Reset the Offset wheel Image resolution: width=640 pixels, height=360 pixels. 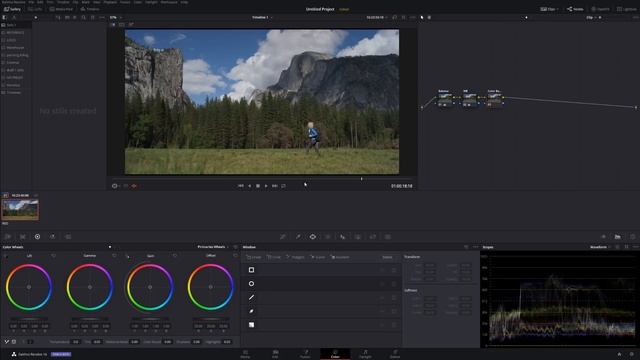[235, 256]
